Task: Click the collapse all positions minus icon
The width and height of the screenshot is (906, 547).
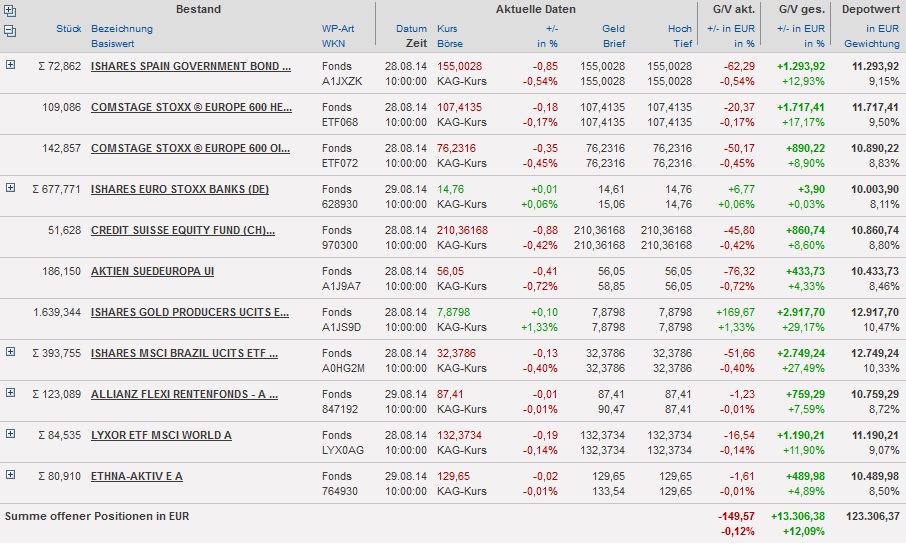Action: (10, 31)
